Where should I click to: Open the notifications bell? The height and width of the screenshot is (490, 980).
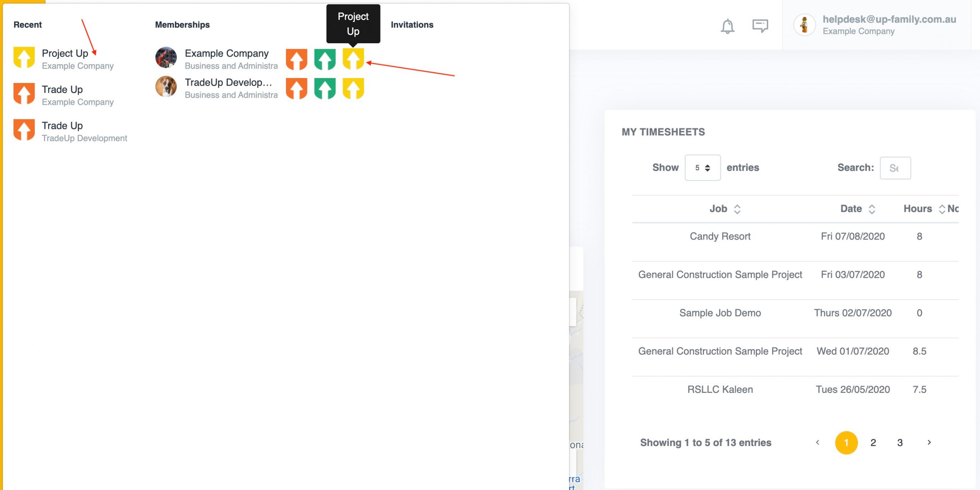(x=727, y=26)
